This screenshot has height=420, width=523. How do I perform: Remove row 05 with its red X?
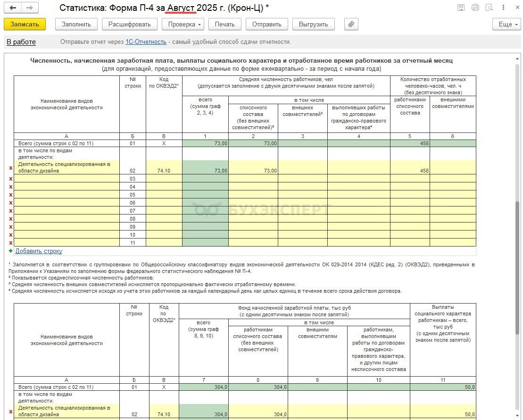10,195
